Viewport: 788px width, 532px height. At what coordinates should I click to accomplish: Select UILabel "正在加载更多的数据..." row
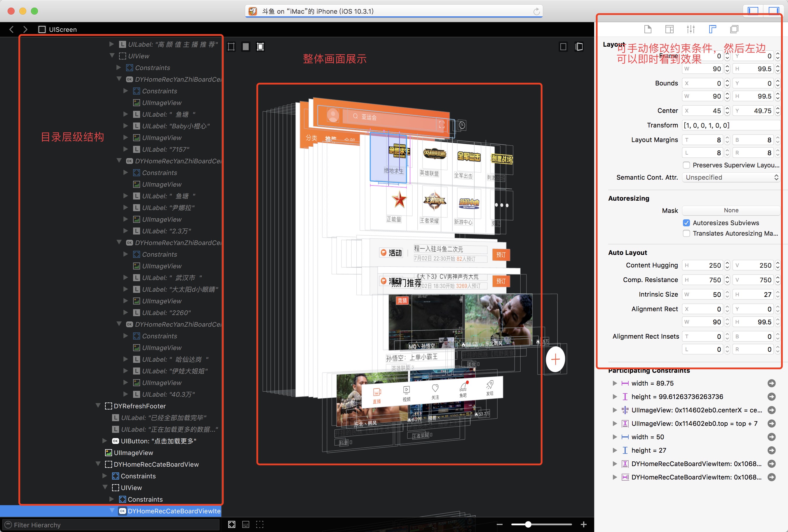165,429
